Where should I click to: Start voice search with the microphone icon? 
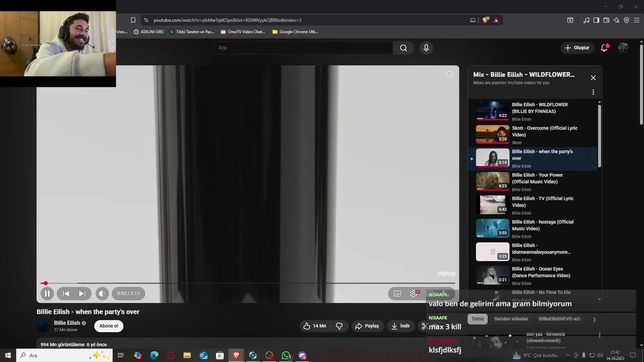coord(426,48)
